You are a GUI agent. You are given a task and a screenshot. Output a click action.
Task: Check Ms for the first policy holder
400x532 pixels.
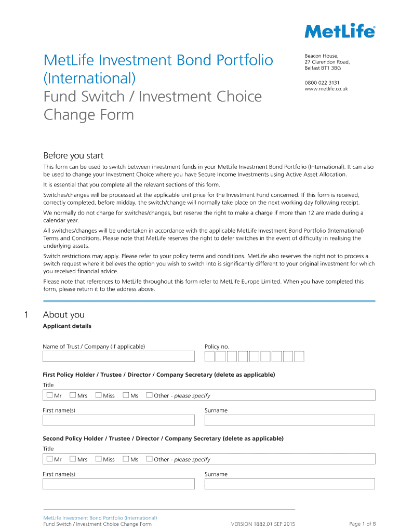(126, 395)
